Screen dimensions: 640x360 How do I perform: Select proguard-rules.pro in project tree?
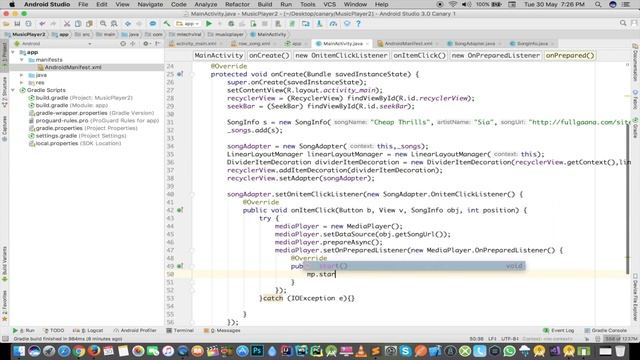[x=62, y=120]
